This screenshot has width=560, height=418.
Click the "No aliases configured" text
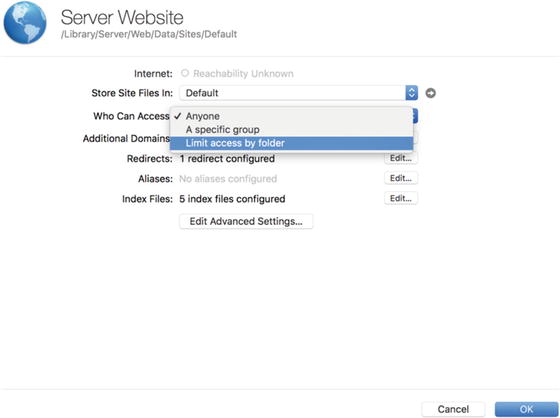tap(228, 179)
